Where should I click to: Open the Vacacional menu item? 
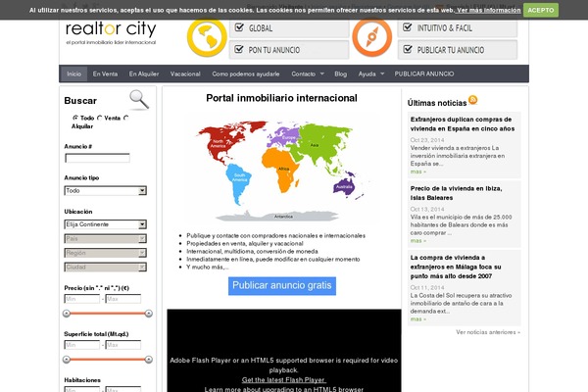click(x=185, y=73)
